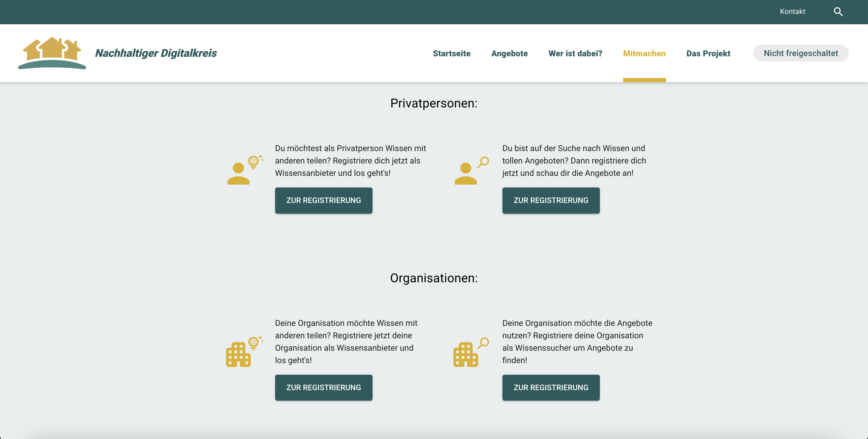
Task: Click the person with lightbulb icon
Action: 245,169
